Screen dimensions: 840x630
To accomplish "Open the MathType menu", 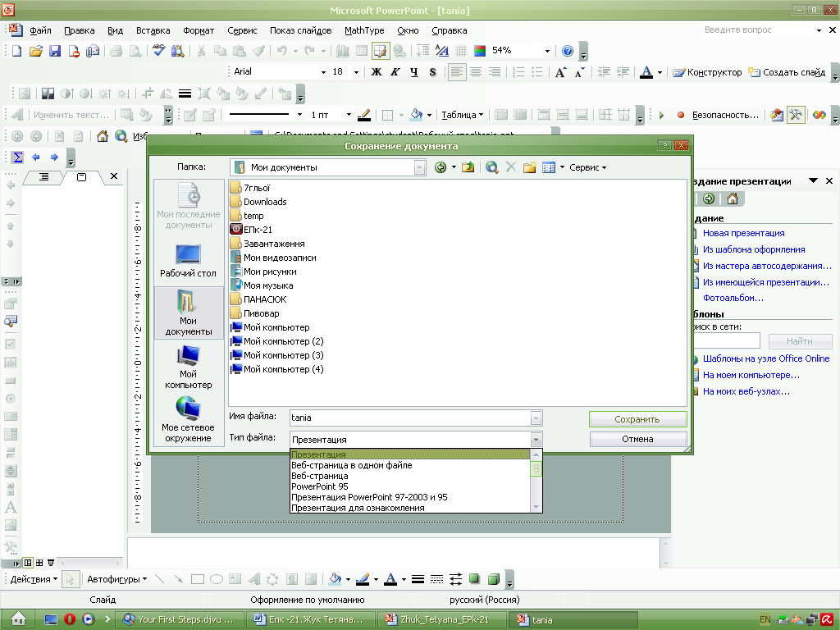I will [x=364, y=30].
